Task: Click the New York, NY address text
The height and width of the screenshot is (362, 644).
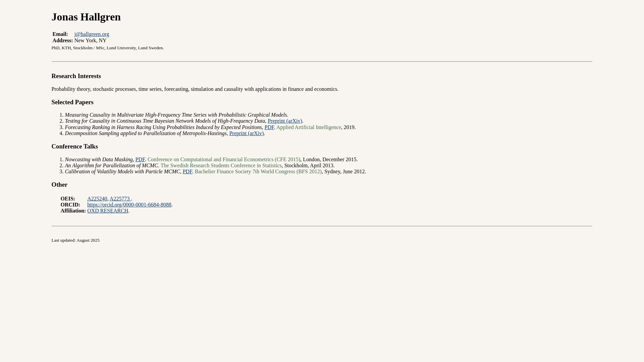Action: tap(90, 41)
